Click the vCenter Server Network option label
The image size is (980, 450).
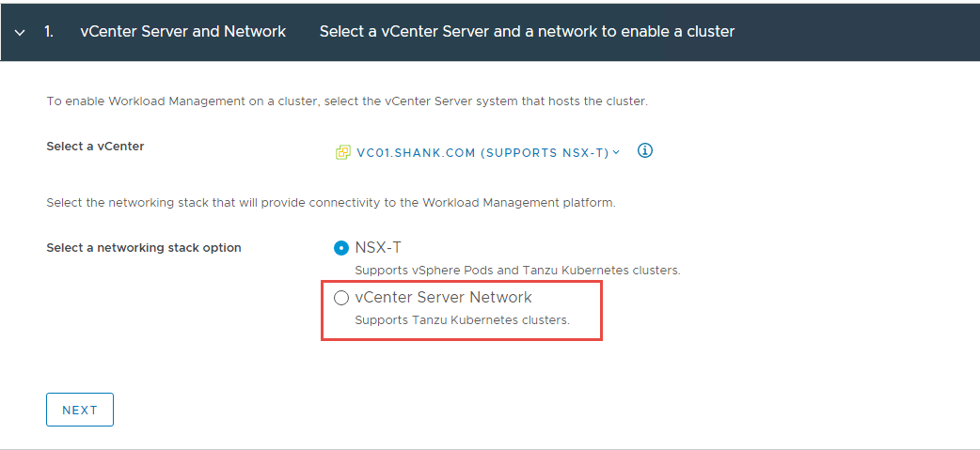(443, 298)
